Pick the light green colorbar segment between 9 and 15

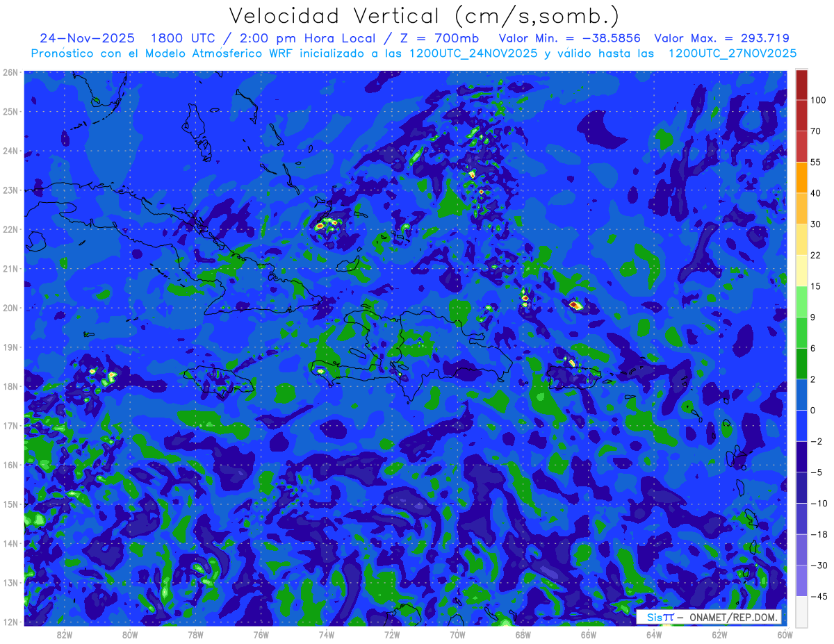tap(802, 302)
